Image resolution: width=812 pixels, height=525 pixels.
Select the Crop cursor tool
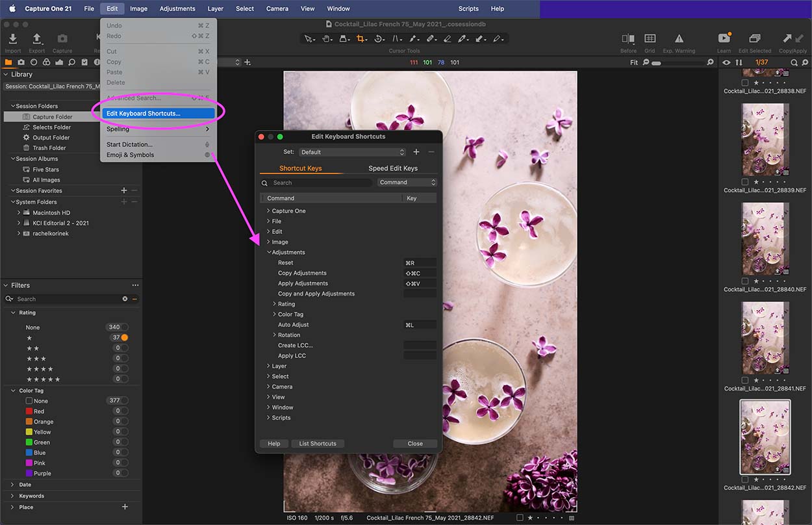tap(361, 39)
